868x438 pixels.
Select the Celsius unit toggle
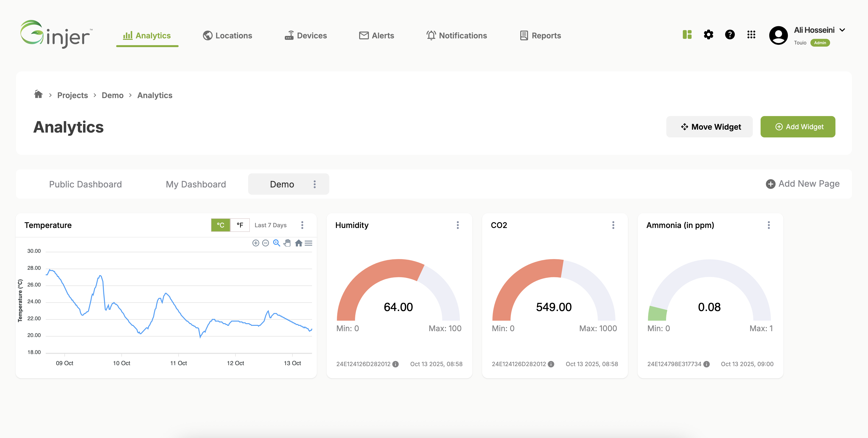tap(220, 225)
